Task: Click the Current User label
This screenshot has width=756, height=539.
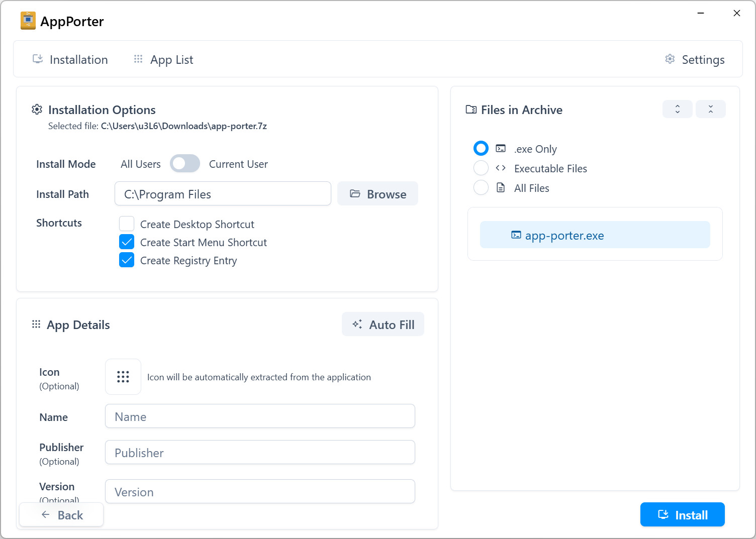Action: point(238,164)
